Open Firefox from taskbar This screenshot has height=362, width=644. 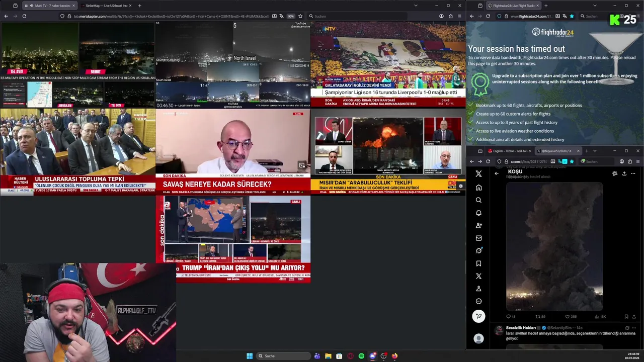click(x=394, y=356)
